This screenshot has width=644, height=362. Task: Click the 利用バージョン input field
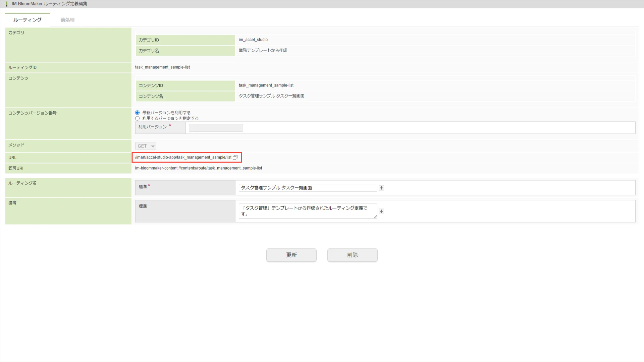[x=216, y=128]
